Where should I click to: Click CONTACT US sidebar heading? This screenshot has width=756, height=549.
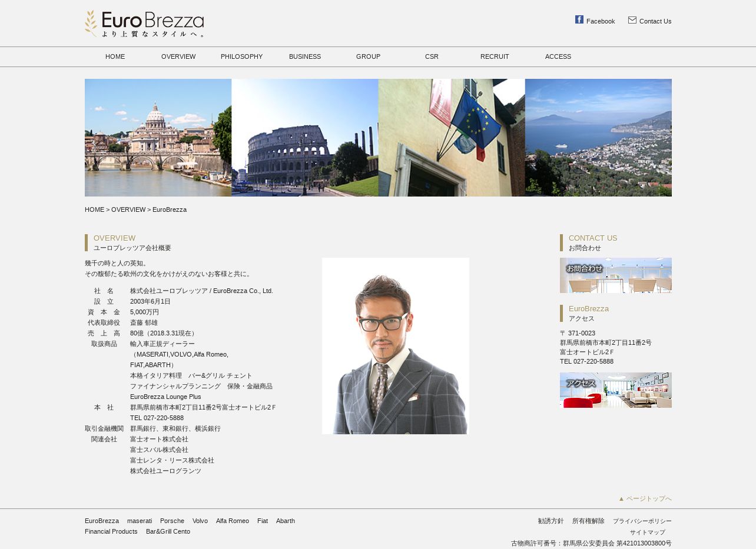[x=593, y=238]
